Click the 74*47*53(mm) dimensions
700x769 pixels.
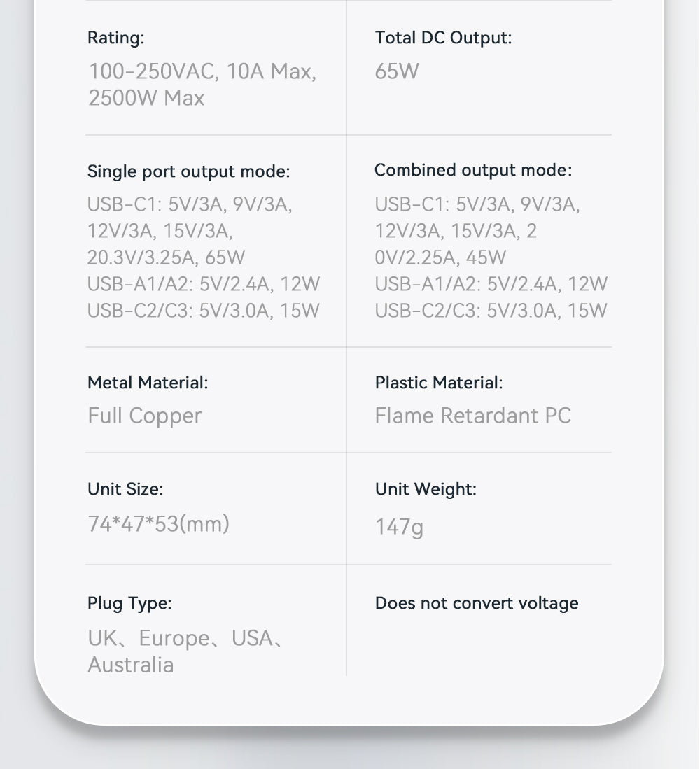point(158,523)
